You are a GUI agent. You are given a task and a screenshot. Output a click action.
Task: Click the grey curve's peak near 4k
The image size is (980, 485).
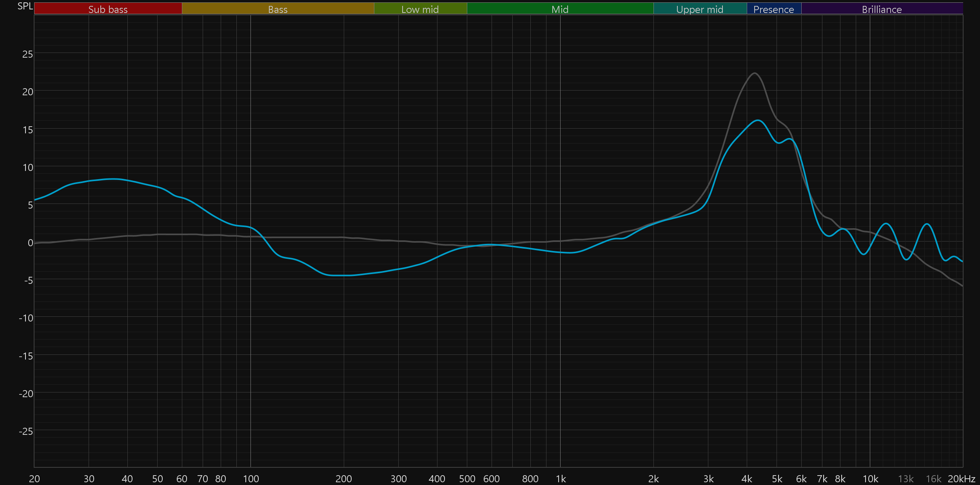coord(755,73)
